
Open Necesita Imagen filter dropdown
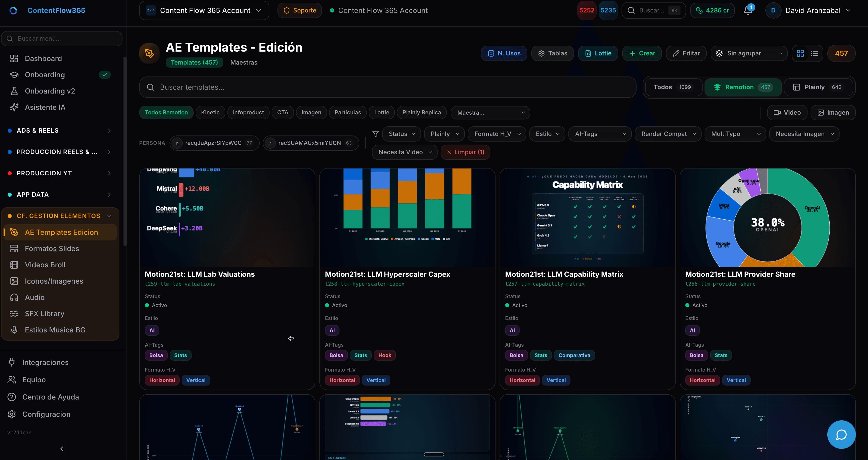coord(804,134)
